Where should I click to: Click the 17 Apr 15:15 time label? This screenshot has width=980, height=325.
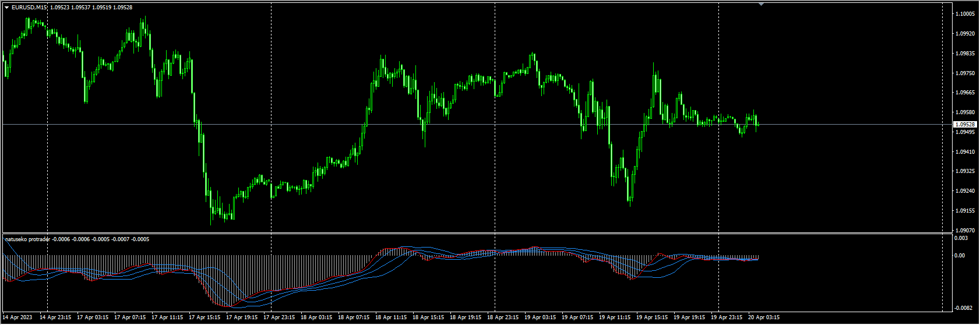point(205,317)
